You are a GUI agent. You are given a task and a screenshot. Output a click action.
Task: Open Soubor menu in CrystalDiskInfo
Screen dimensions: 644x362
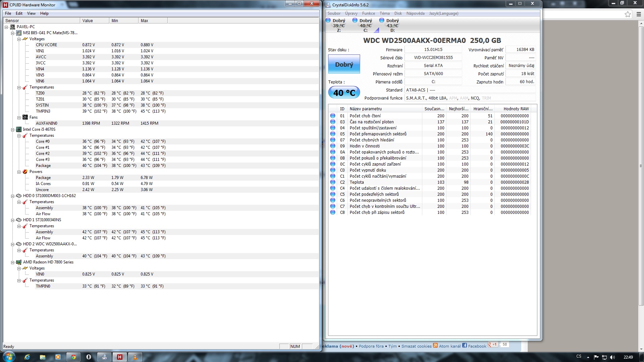coord(334,13)
